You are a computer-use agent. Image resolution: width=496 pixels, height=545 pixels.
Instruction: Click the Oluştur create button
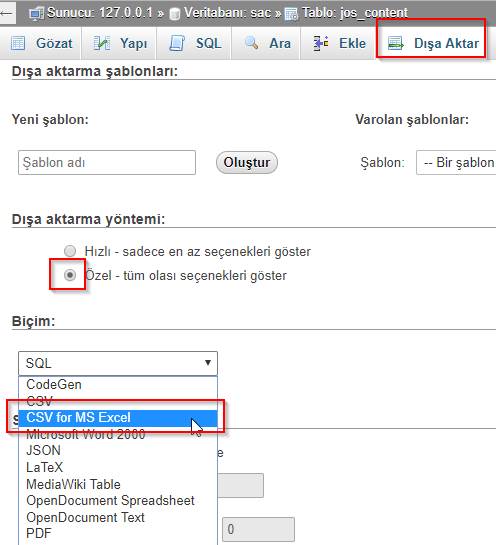pos(247,162)
